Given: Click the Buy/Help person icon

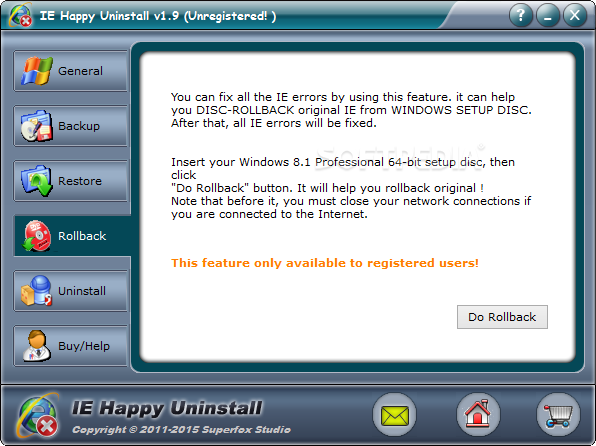Looking at the screenshot, I should 36,346.
